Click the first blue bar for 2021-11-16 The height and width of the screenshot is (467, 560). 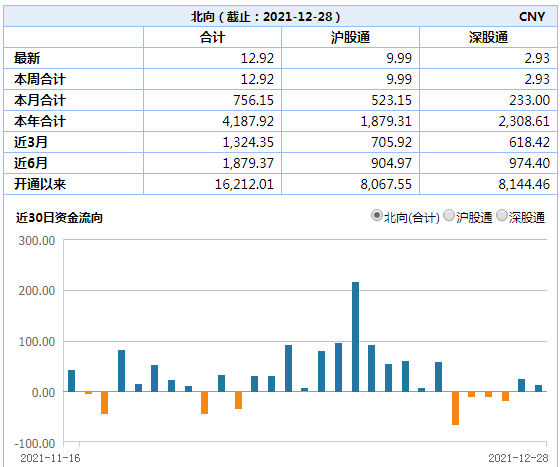point(71,381)
